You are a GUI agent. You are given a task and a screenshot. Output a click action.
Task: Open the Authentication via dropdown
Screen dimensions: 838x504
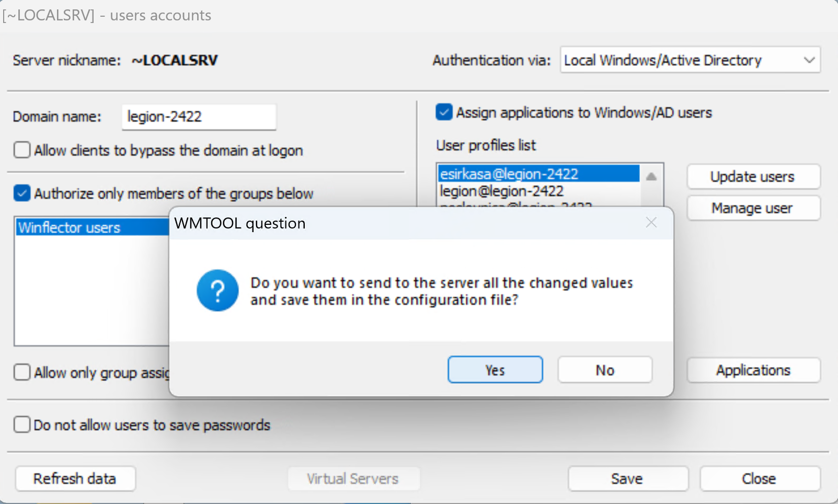point(690,60)
